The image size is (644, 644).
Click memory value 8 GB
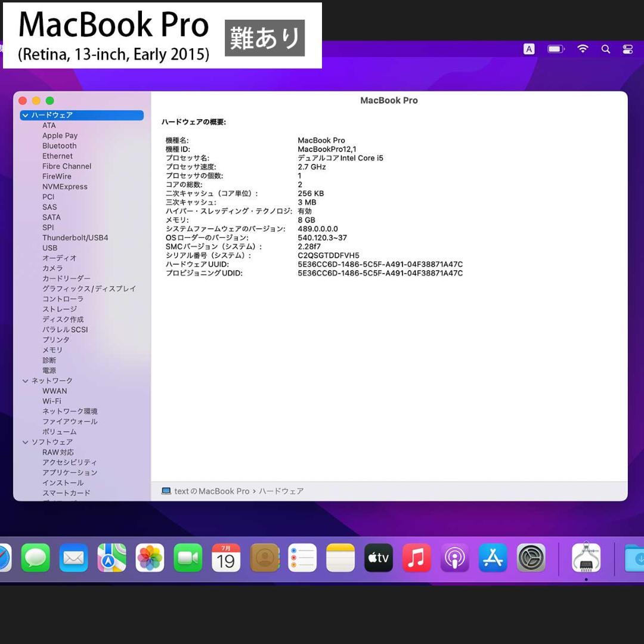tap(306, 220)
